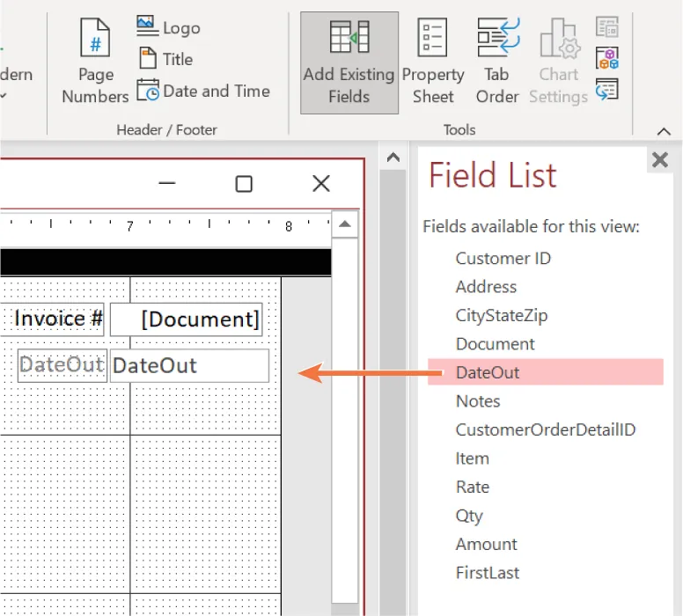
Task: Add a Title to the form
Action: point(166,59)
